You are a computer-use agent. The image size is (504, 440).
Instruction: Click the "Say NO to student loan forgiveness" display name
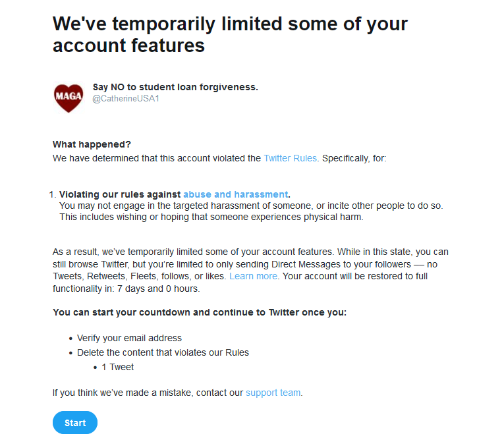pos(175,87)
